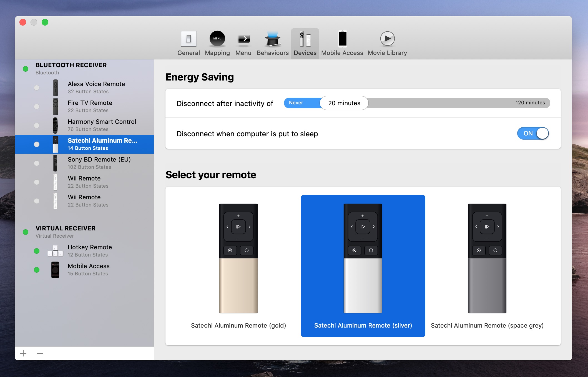Click the Hotkey Remote keyboard keys icon
Viewport: 588px width, 377px height.
pos(55,251)
